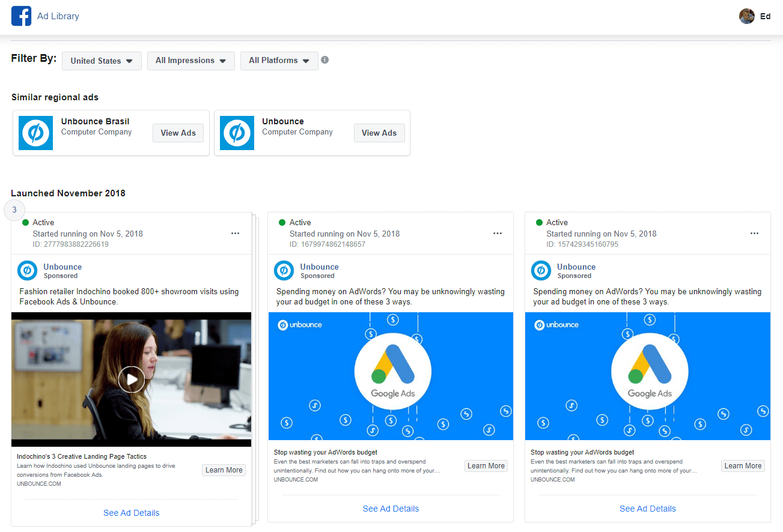Open the Ed profile avatar
This screenshot has height=532, width=783.
(x=747, y=16)
